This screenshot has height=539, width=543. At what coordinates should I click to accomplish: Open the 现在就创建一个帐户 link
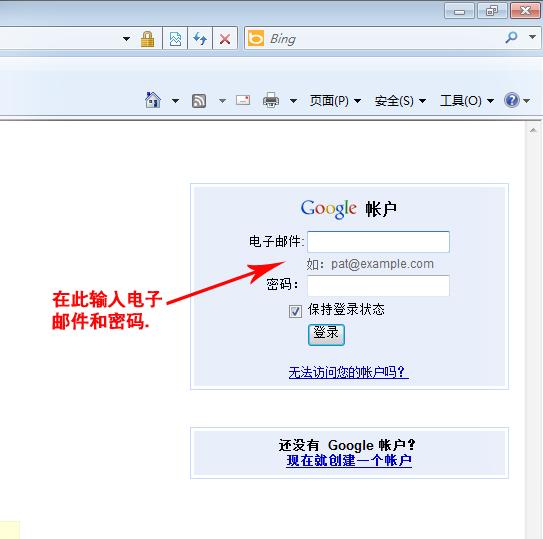(x=349, y=460)
